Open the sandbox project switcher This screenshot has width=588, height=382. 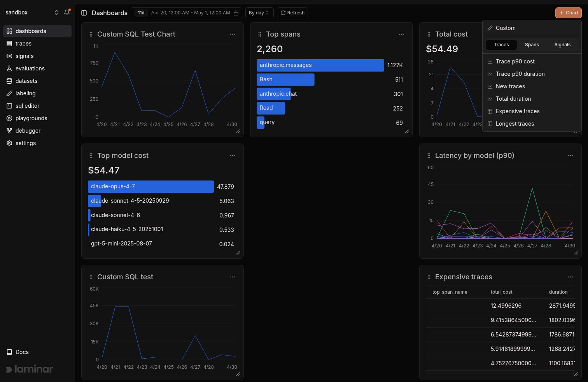point(32,12)
